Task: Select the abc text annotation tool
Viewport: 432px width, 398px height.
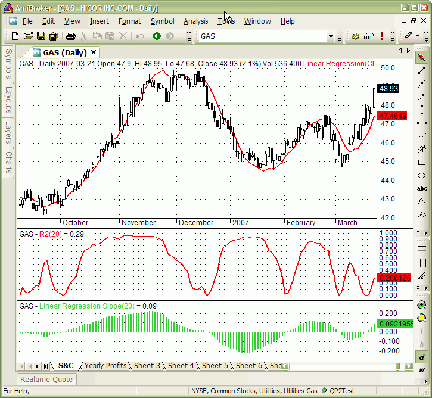Action: (422, 189)
